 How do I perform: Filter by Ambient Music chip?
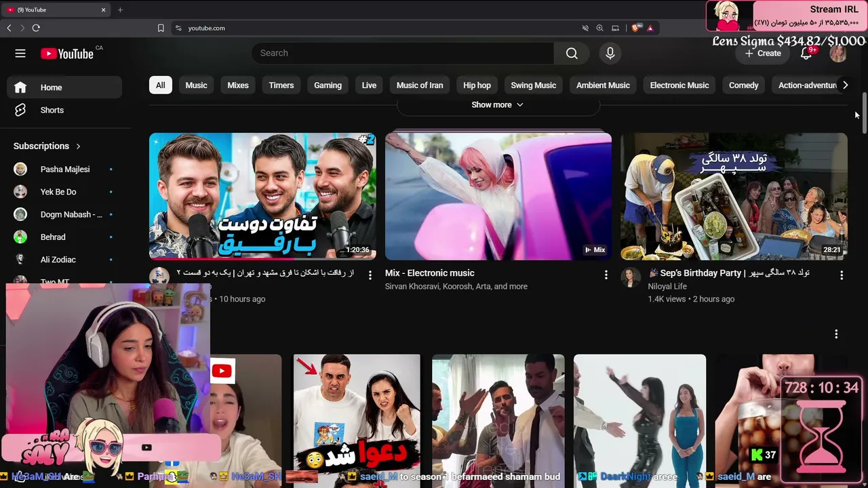click(x=603, y=85)
